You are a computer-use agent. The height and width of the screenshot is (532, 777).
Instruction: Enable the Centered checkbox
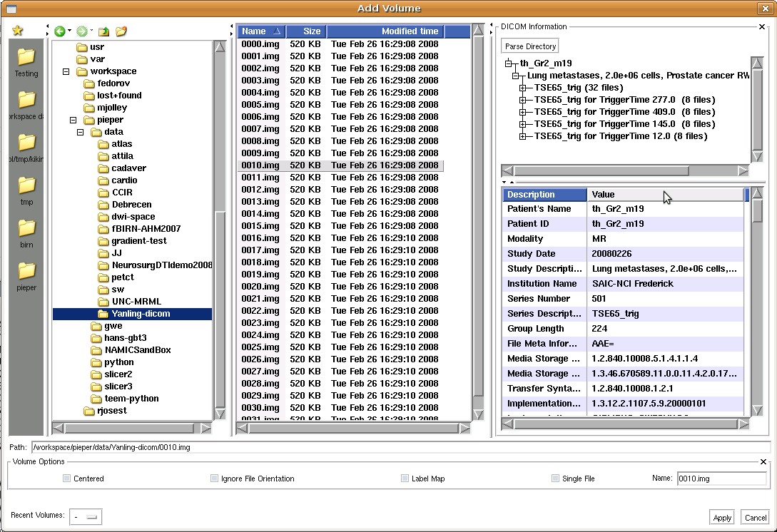tap(67, 479)
